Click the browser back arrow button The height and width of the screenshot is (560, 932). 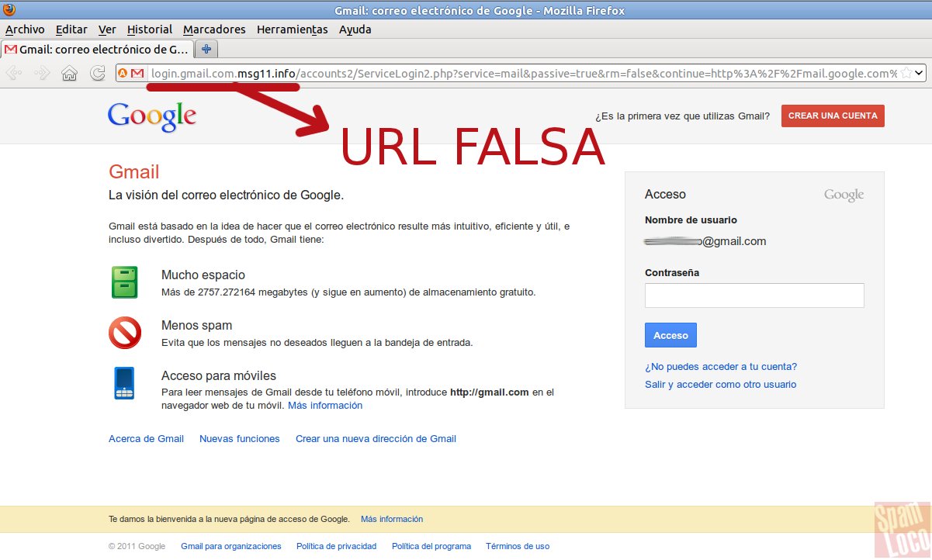click(14, 74)
